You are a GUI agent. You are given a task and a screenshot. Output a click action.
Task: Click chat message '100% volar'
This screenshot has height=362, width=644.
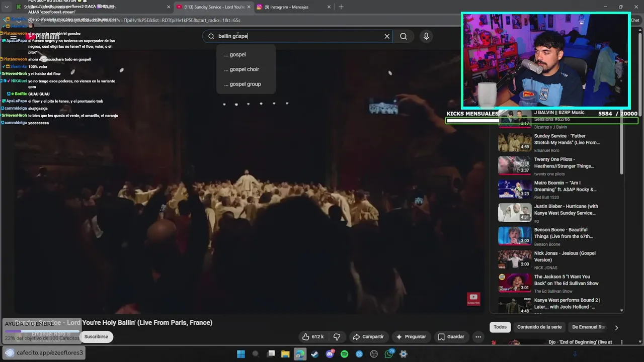point(38,66)
